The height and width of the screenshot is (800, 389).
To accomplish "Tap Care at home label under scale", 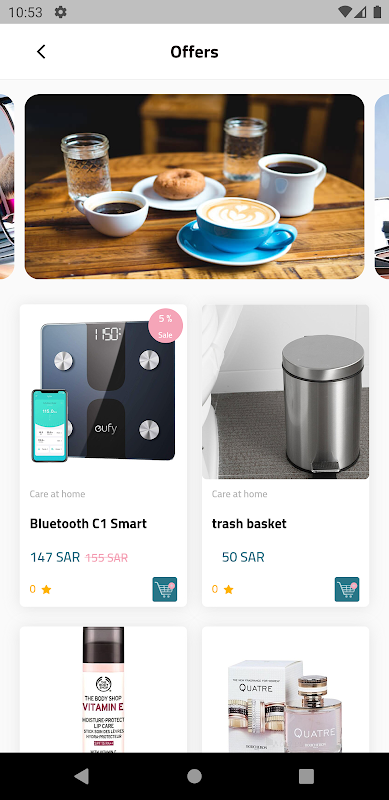I will point(57,494).
